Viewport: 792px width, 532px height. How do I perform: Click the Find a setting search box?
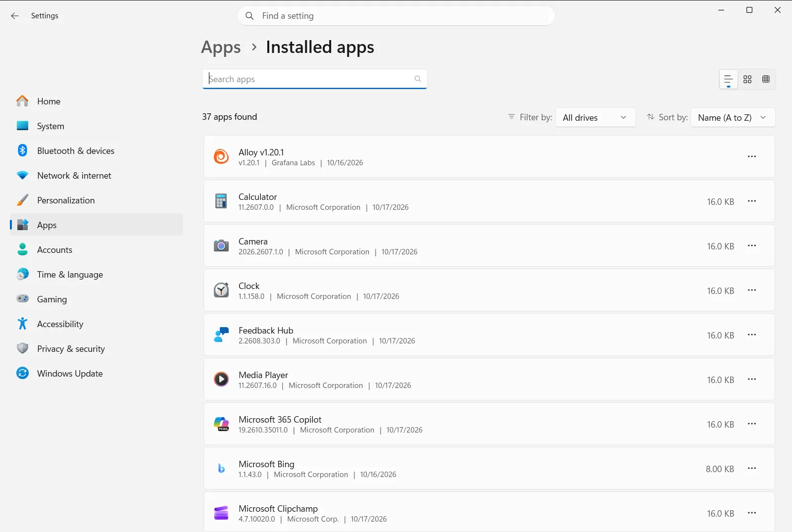pyautogui.click(x=396, y=16)
